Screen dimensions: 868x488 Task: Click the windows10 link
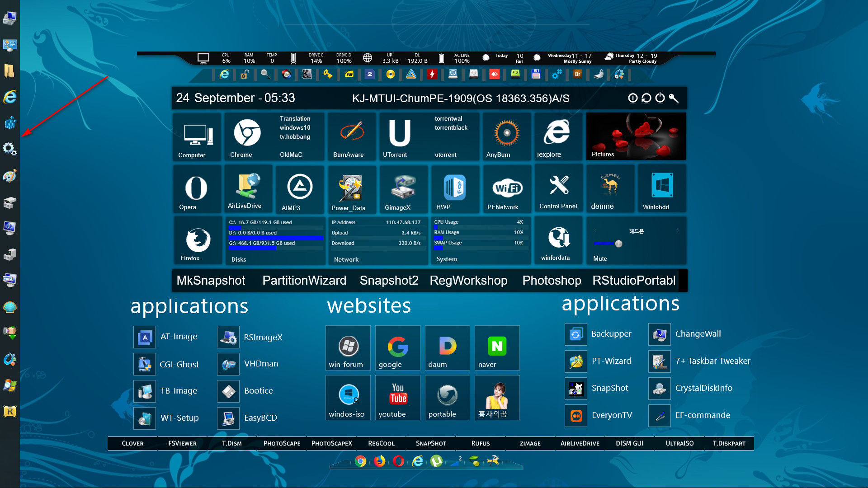point(295,127)
